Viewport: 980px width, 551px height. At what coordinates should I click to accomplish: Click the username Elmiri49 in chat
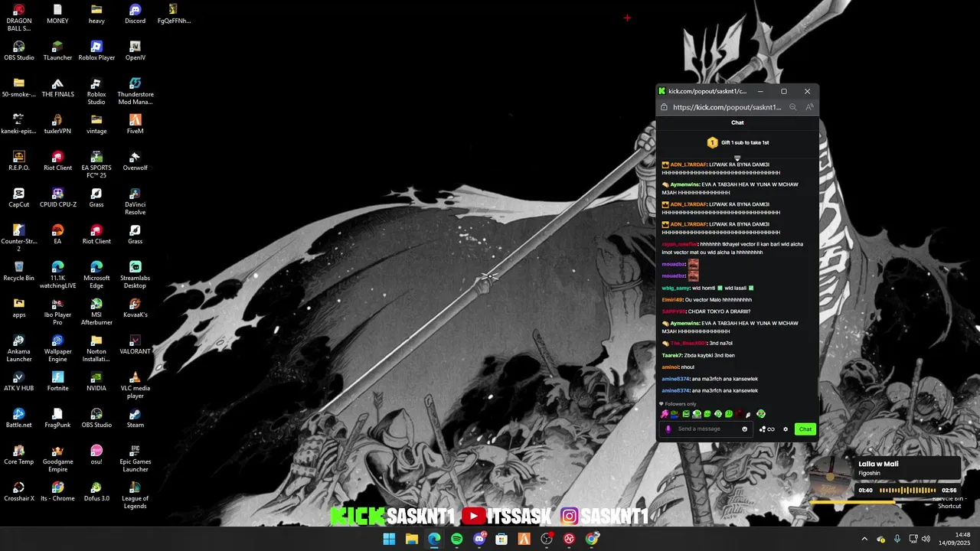click(672, 300)
